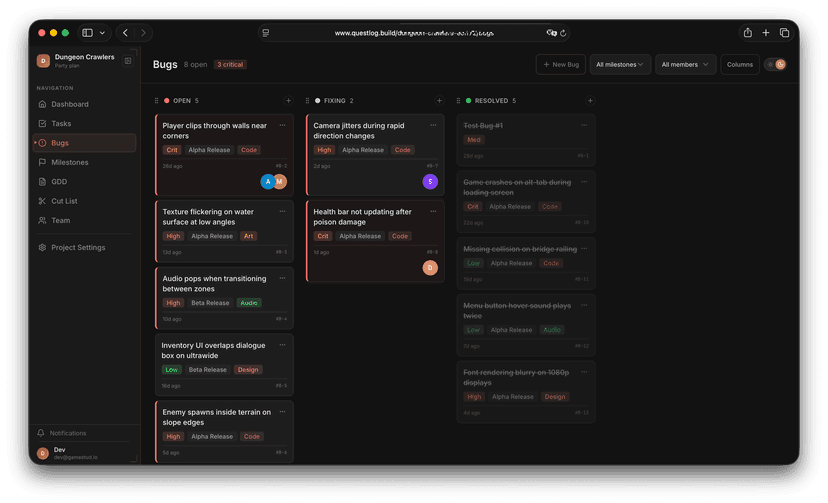Open the Player clips through walls bug title
This screenshot has width=828, height=503.
(214, 131)
